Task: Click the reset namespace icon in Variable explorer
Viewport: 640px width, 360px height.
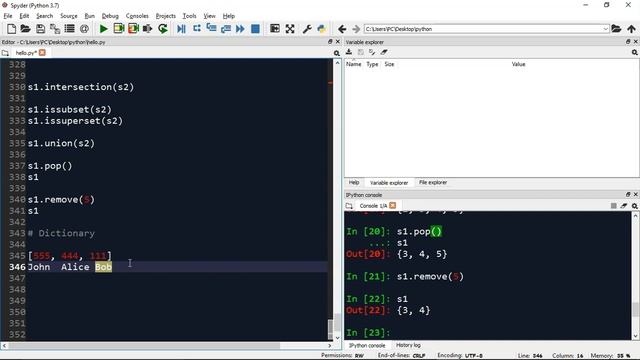Action: pyautogui.click(x=372, y=52)
